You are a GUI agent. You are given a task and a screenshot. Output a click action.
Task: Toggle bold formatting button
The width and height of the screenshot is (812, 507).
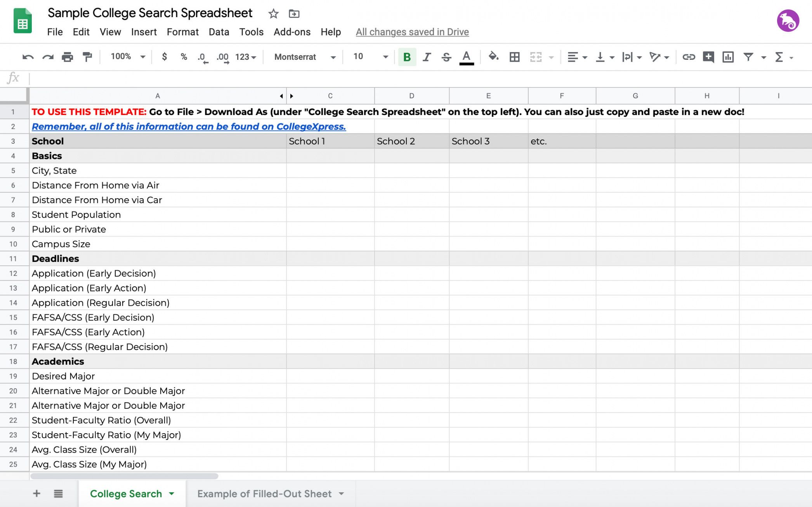coord(407,57)
